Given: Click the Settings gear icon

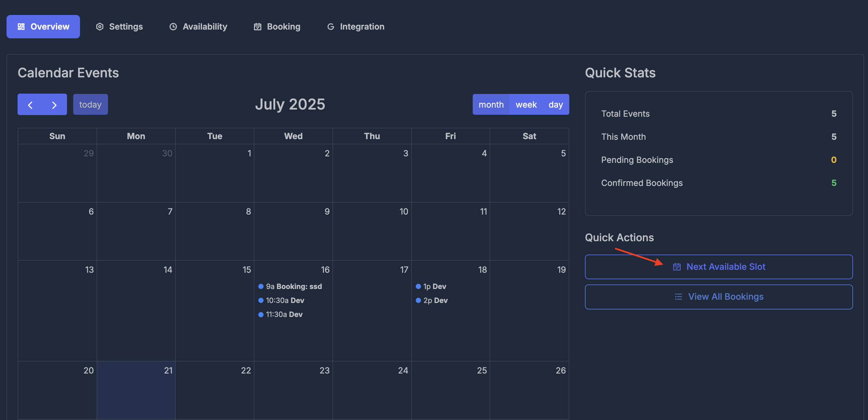Looking at the screenshot, I should click(100, 27).
